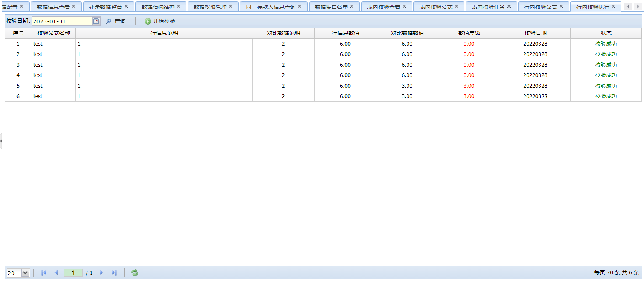The width and height of the screenshot is (644, 297).
Task: Open the calendar date picker icon
Action: (96, 21)
